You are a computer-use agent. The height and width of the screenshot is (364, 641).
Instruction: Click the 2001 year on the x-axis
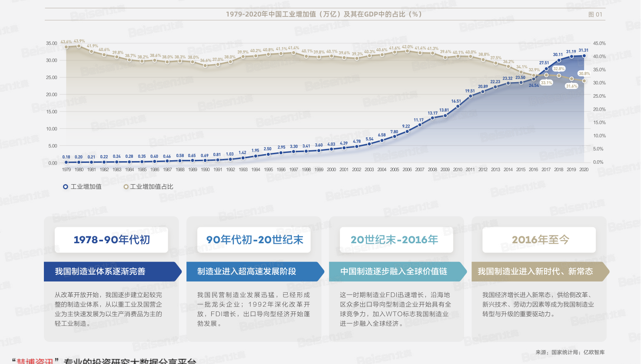[x=344, y=170]
